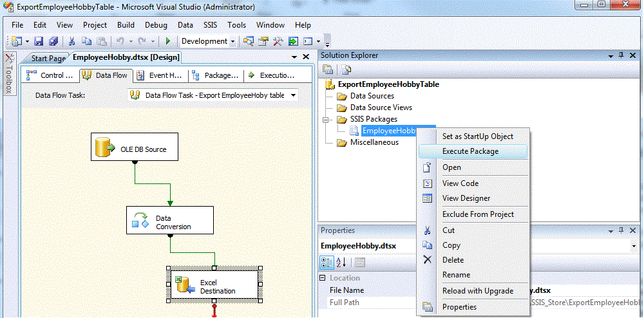
Task: Select View Code in the context menu
Action: coord(473,183)
